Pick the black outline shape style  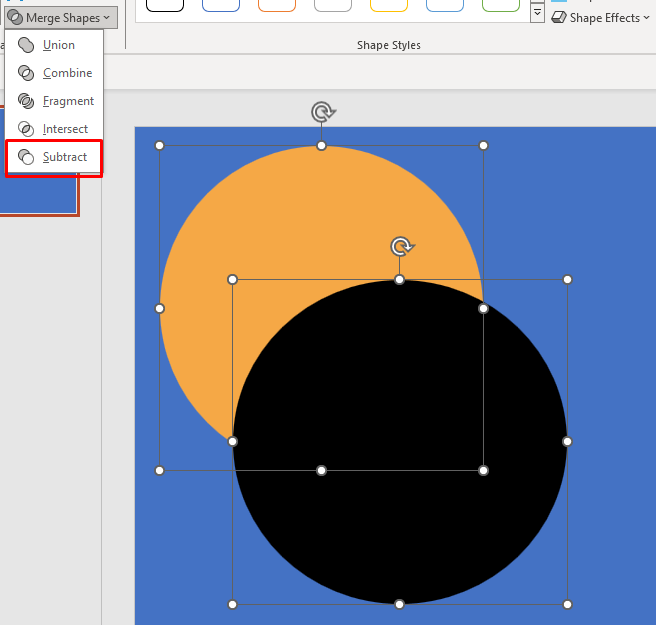(x=165, y=5)
